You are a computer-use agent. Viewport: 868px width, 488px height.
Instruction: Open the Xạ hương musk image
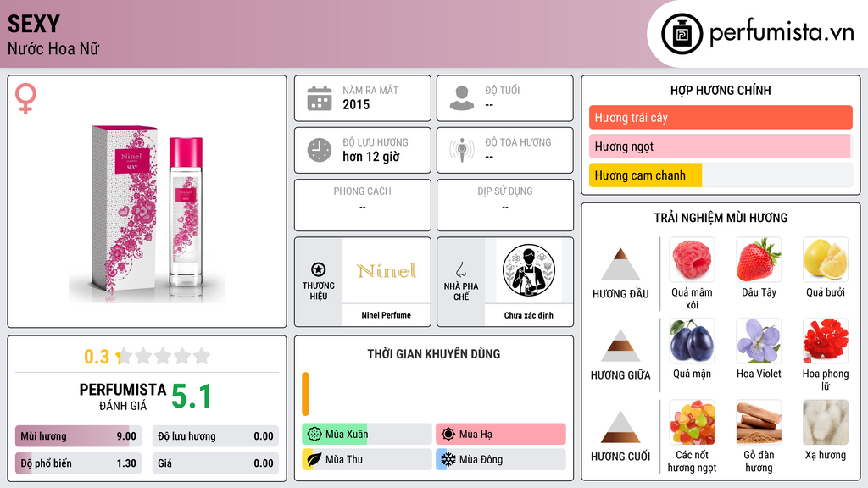[x=826, y=422]
